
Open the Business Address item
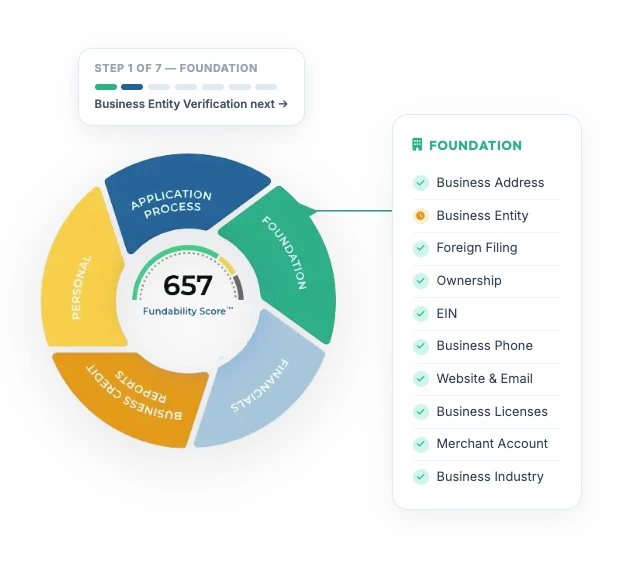[x=487, y=183]
